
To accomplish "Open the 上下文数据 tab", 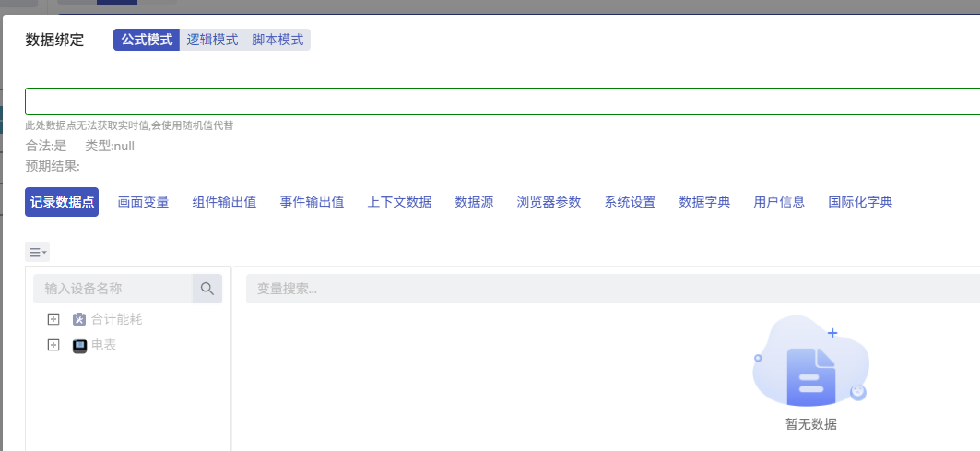I will [399, 202].
